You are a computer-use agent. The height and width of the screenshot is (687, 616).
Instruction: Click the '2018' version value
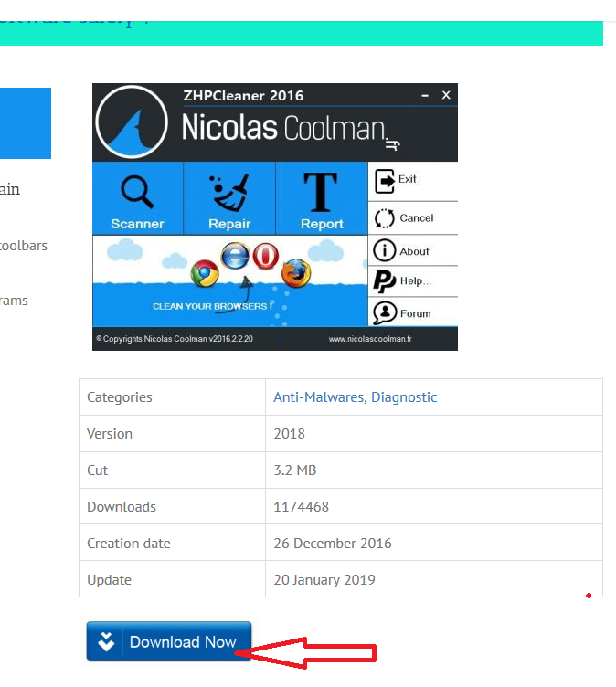click(289, 434)
